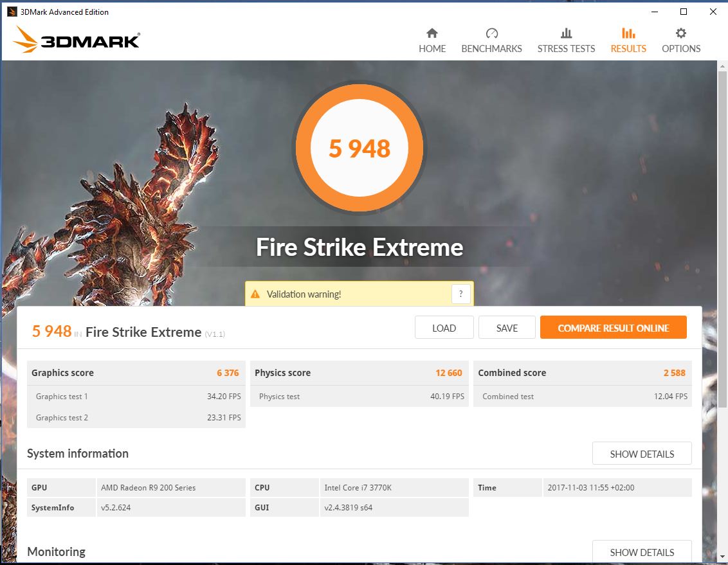
Task: Click GUI version v2.4.3819 s64
Action: 348,508
